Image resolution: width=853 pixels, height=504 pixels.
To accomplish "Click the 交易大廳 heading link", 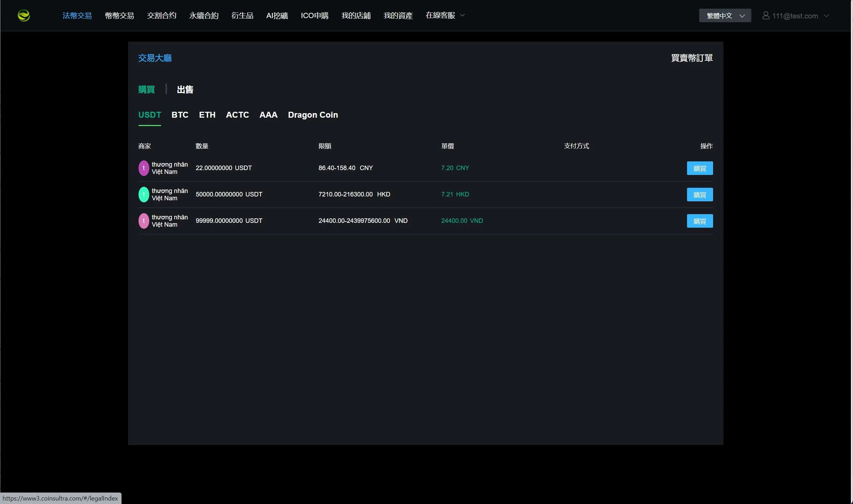I will tap(155, 58).
